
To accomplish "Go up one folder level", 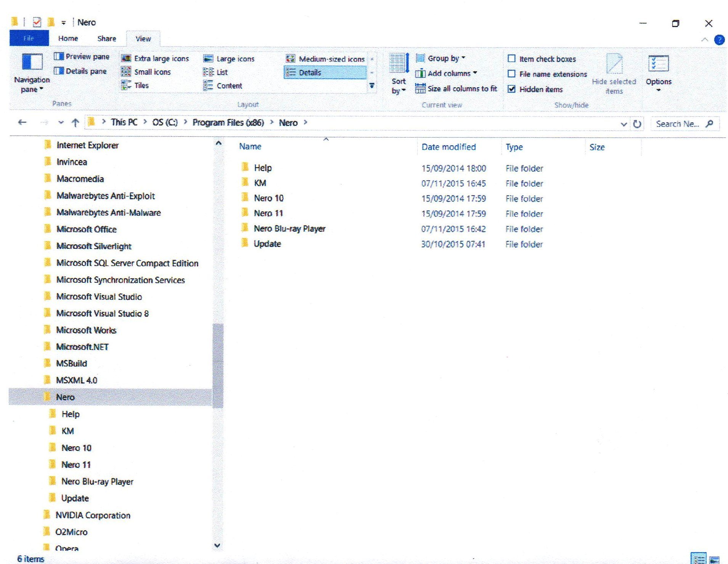I will [75, 123].
